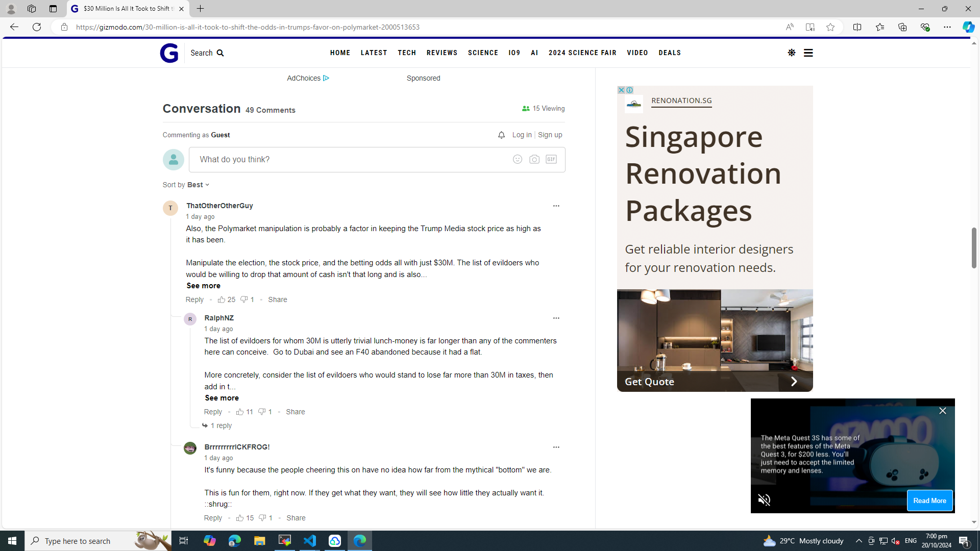Expand See more on RalphNZ comment
This screenshot has width=980, height=551.
[222, 398]
